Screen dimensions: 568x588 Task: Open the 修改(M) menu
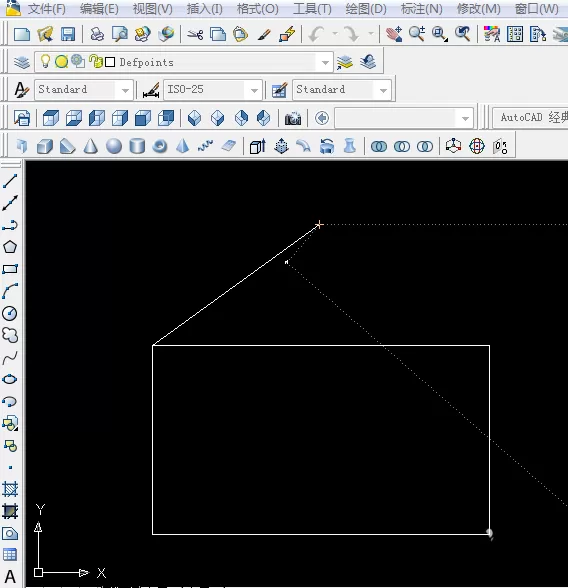tap(479, 9)
